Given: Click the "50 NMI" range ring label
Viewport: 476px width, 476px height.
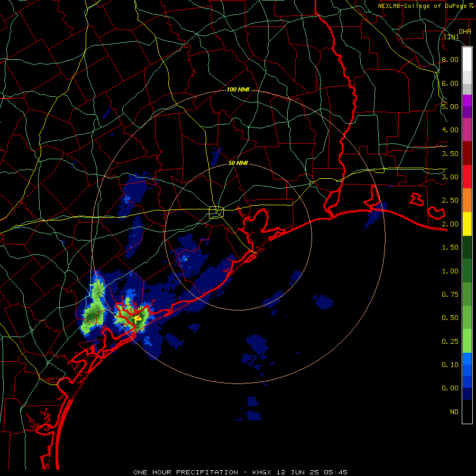Looking at the screenshot, I should click(238, 163).
